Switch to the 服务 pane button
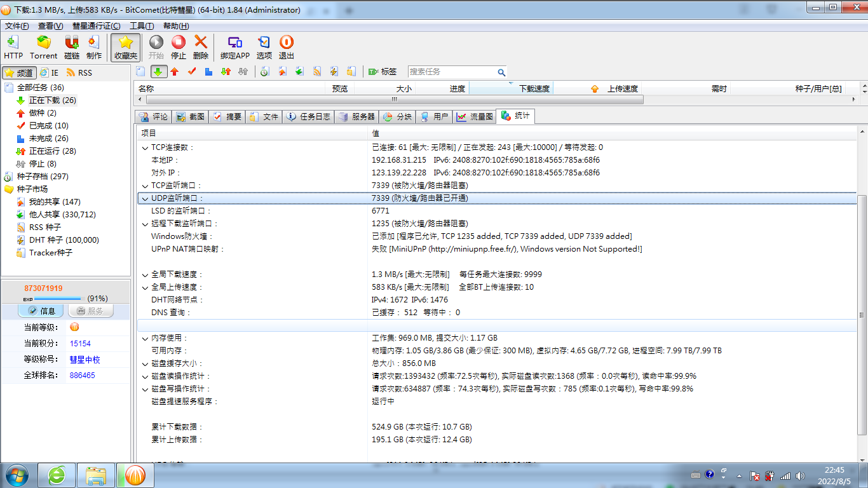Viewport: 868px width, 488px height. [x=90, y=311]
